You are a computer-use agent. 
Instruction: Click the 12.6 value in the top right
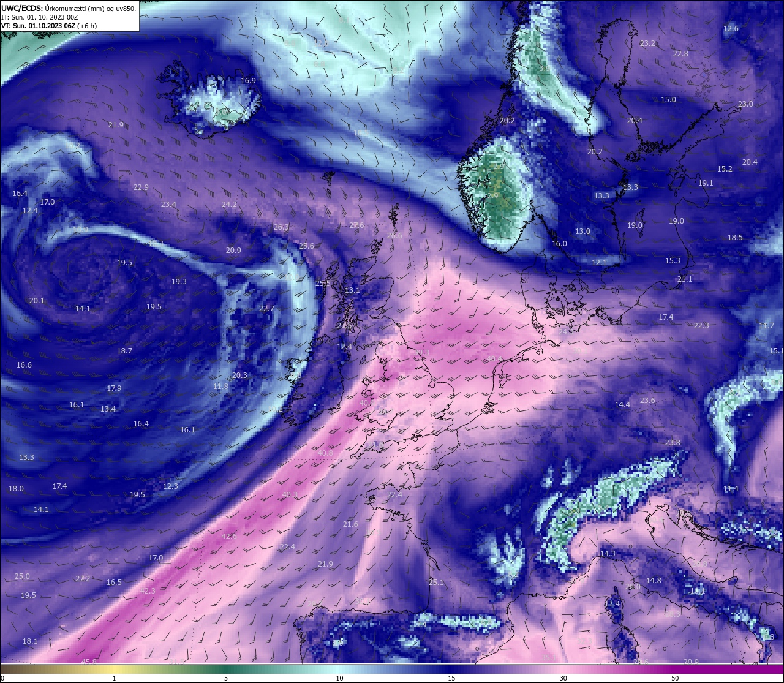731,29
